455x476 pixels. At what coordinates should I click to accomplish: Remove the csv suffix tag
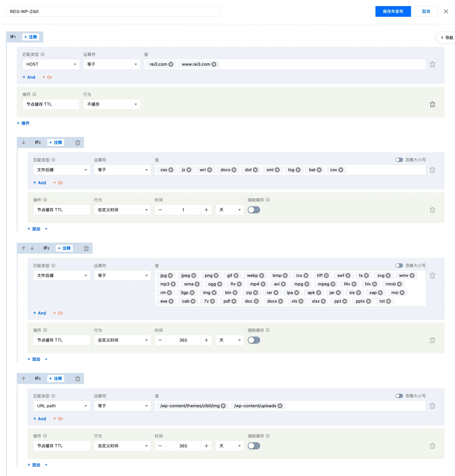coord(341,170)
